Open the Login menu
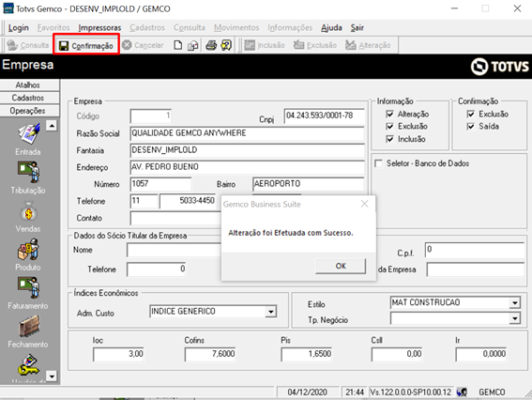532x400 pixels. click(x=19, y=27)
